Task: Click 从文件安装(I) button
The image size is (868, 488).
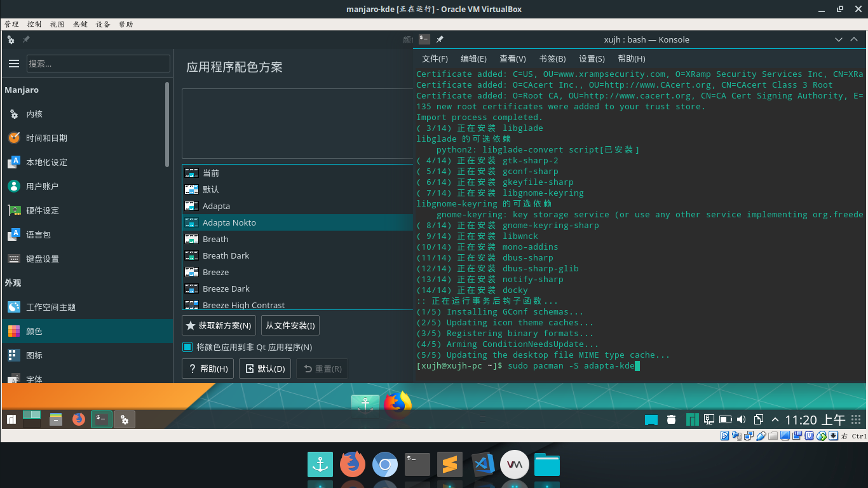Action: pos(290,325)
